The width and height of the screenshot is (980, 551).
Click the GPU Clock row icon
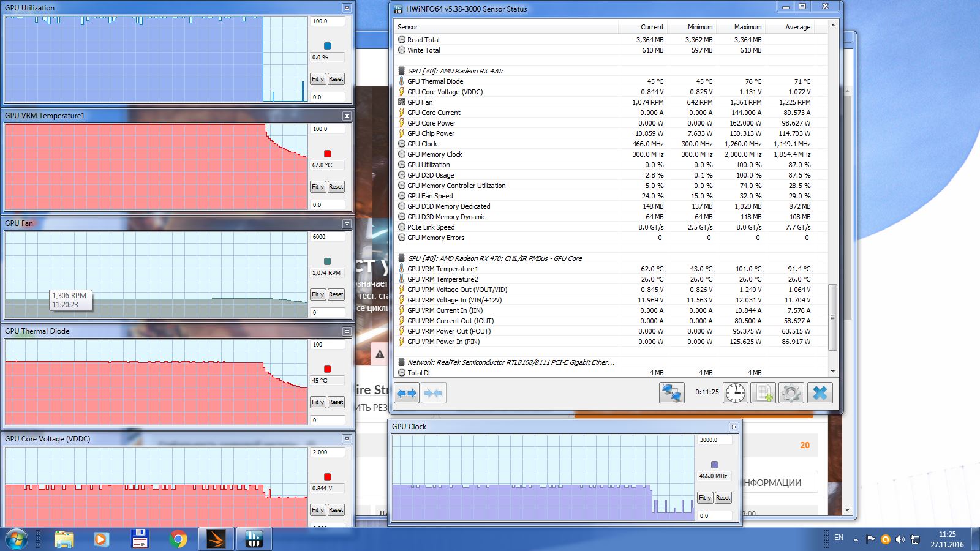click(x=402, y=144)
